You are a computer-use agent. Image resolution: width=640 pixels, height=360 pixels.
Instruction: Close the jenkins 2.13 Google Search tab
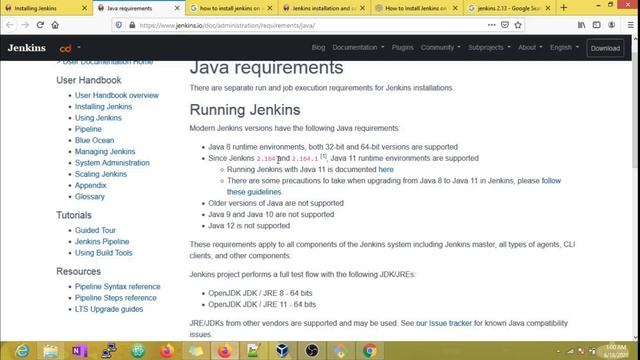pyautogui.click(x=548, y=8)
